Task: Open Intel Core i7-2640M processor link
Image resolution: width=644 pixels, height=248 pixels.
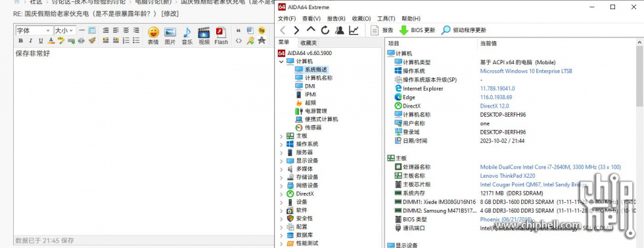Action: coord(551,167)
